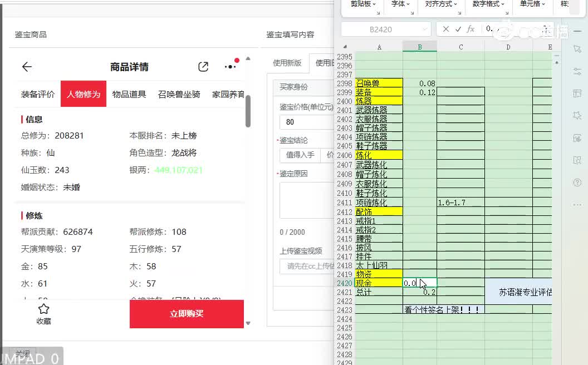Select row header 2412
This screenshot has width=588, height=365.
(345, 212)
